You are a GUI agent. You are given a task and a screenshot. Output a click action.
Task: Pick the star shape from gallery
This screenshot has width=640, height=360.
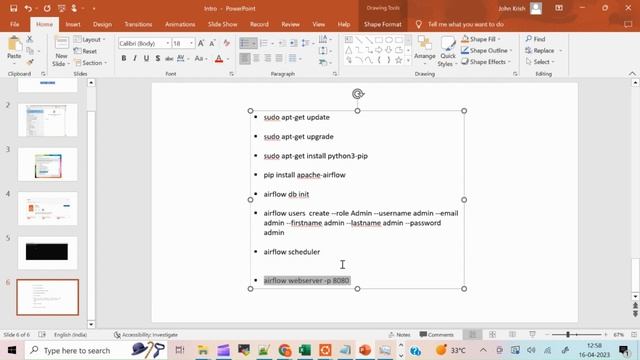pyautogui.click(x=398, y=60)
